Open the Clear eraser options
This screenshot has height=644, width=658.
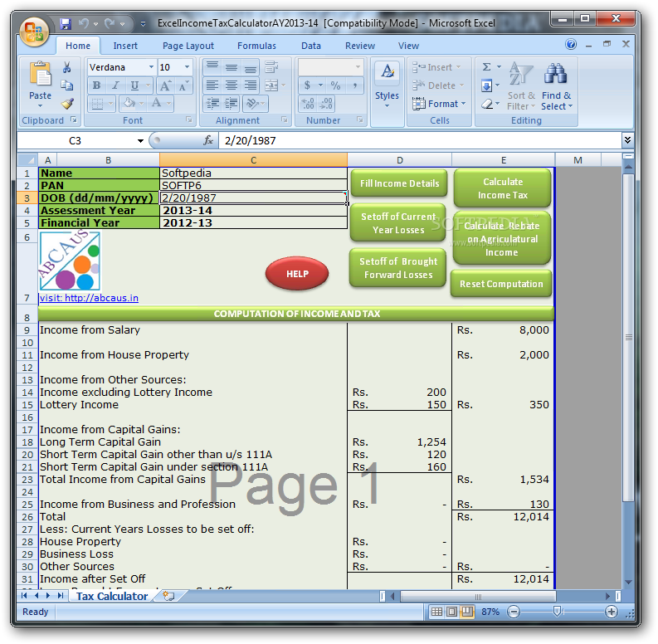click(487, 104)
